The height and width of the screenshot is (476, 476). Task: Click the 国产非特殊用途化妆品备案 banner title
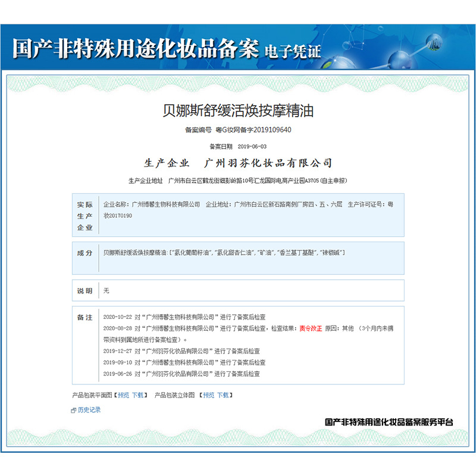pyautogui.click(x=136, y=49)
